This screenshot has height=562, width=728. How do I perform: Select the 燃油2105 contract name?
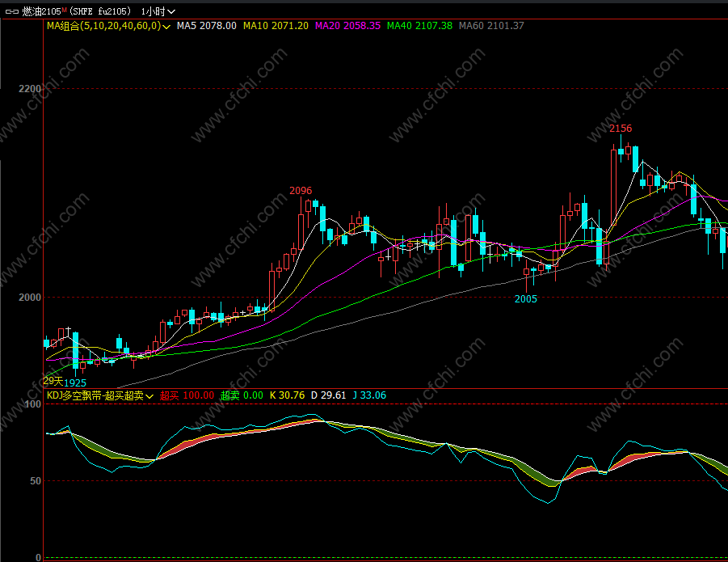pyautogui.click(x=42, y=11)
